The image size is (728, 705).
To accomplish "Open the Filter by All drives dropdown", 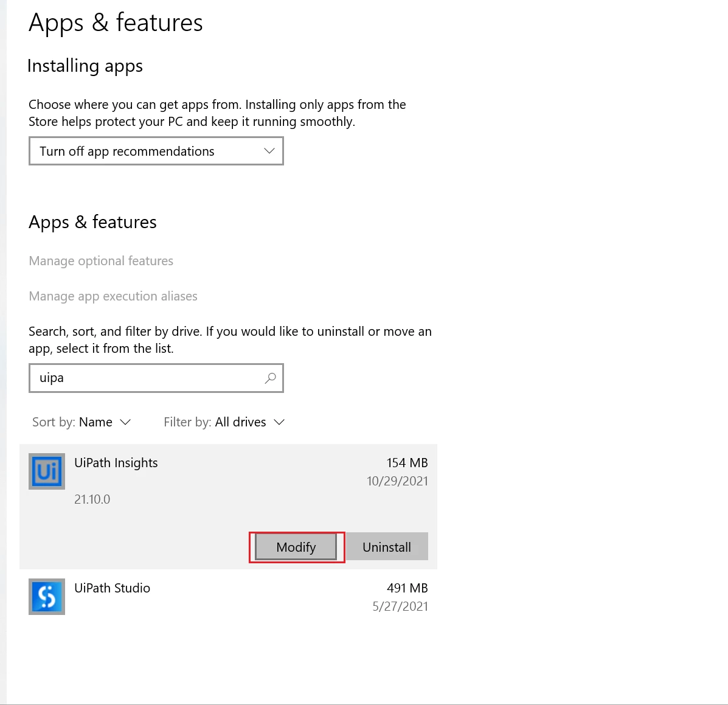I will 224,422.
